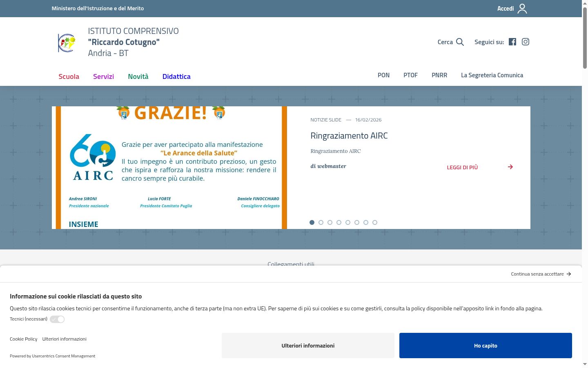This screenshot has height=368, width=588.
Task: Open the Cookie Policy link
Action: pyautogui.click(x=24, y=339)
